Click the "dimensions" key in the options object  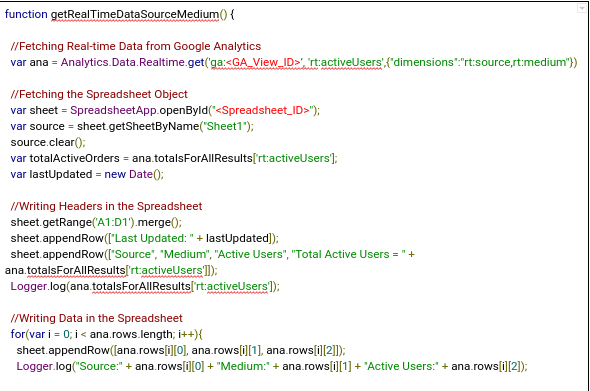click(424, 62)
